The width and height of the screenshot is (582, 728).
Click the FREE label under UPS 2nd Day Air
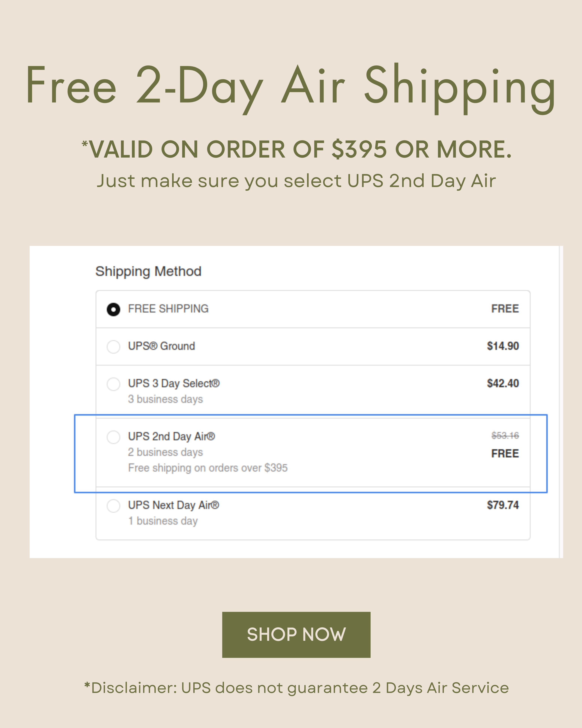click(x=505, y=454)
